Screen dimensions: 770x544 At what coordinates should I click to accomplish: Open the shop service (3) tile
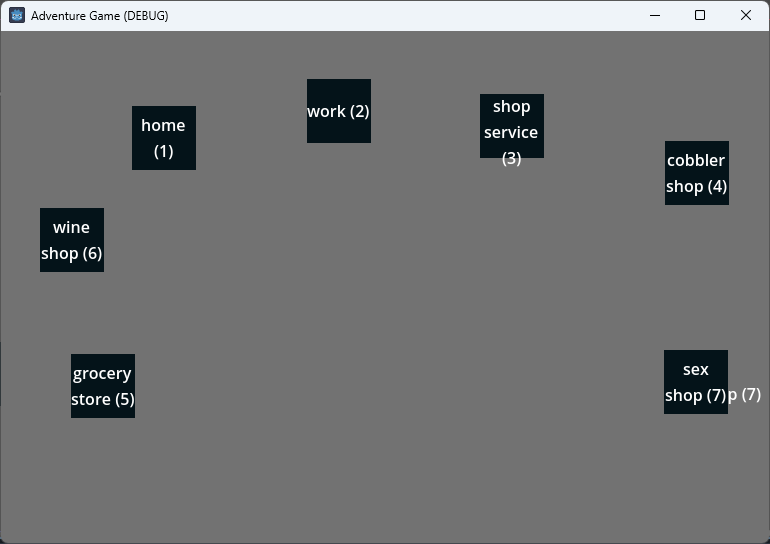point(512,126)
